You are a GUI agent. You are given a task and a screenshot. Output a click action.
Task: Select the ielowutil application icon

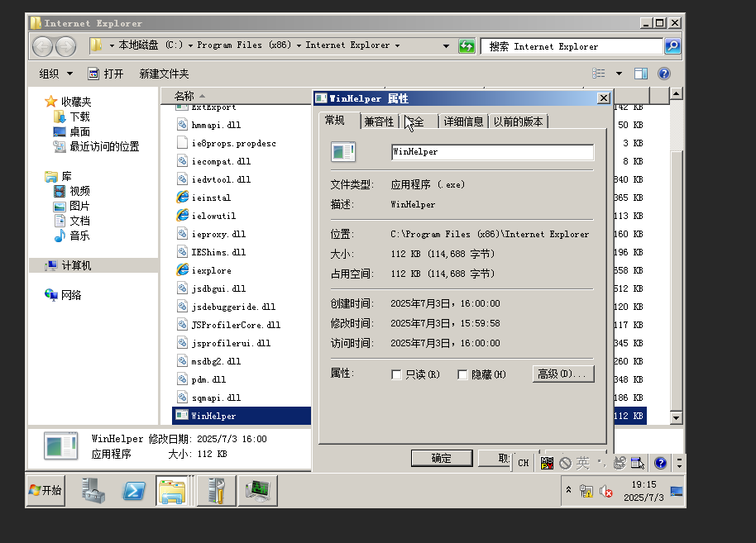click(182, 216)
